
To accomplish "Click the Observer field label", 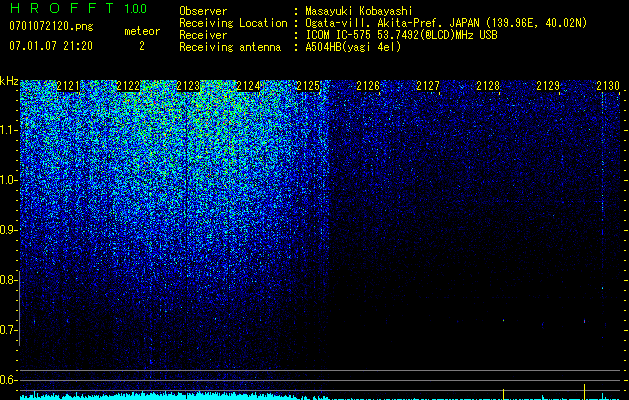I will click(x=203, y=11).
